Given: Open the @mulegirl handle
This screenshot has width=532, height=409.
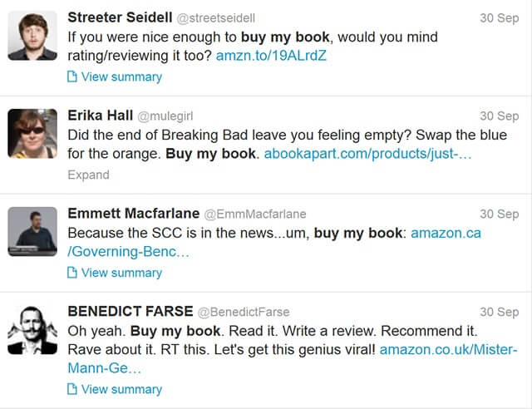Looking at the screenshot, I should [165, 116].
